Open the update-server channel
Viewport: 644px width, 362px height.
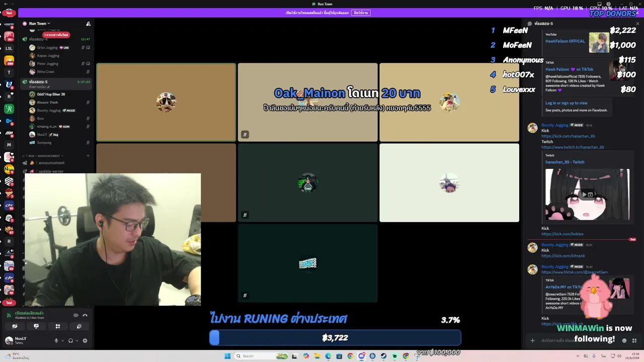tap(51, 171)
